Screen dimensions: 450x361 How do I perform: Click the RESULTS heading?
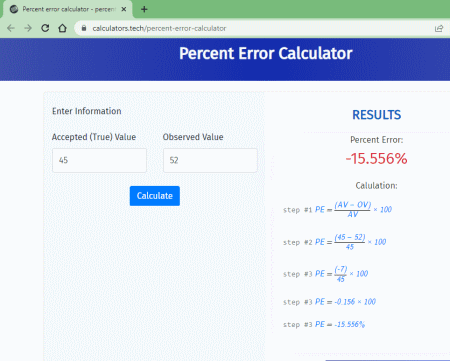click(x=377, y=115)
